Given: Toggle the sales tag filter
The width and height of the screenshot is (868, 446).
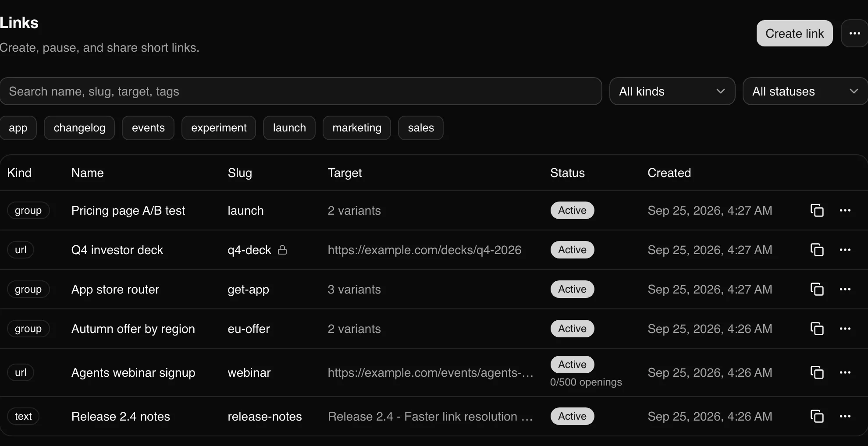Looking at the screenshot, I should tap(421, 128).
